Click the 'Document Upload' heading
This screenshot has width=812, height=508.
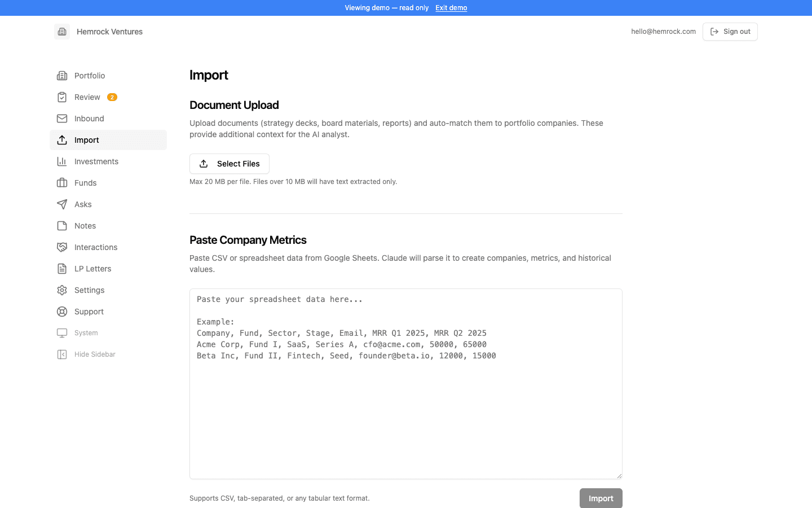(x=234, y=105)
